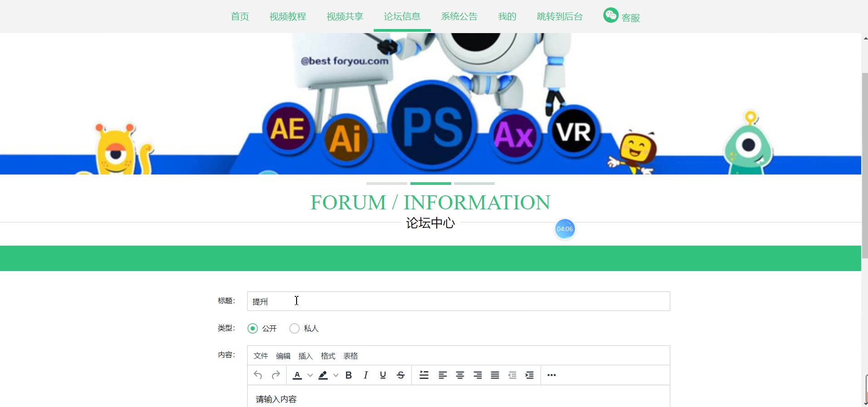This screenshot has width=868, height=407.
Task: Show the first carousel slide indicator
Action: pyautogui.click(x=387, y=184)
